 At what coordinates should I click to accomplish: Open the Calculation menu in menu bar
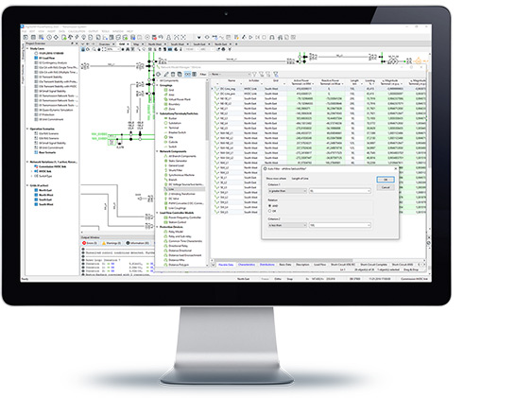pyautogui.click(x=77, y=31)
